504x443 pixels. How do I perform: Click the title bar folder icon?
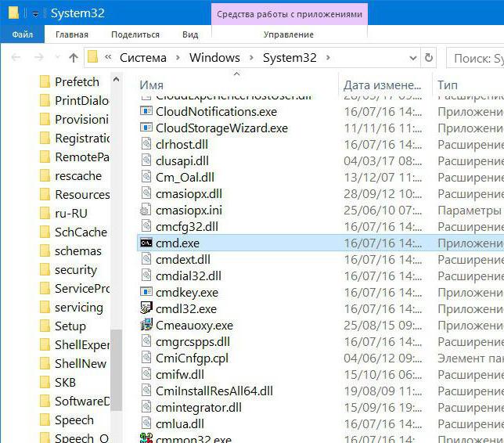(13, 13)
